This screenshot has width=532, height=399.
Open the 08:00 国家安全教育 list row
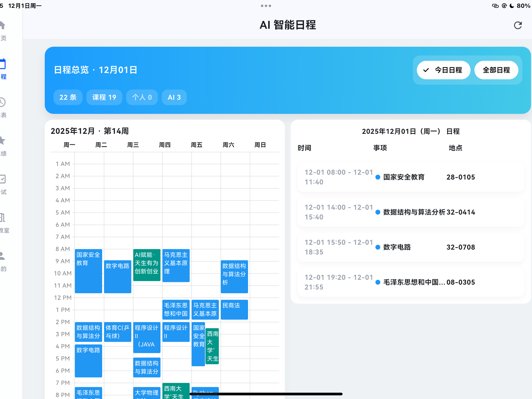pyautogui.click(x=410, y=177)
